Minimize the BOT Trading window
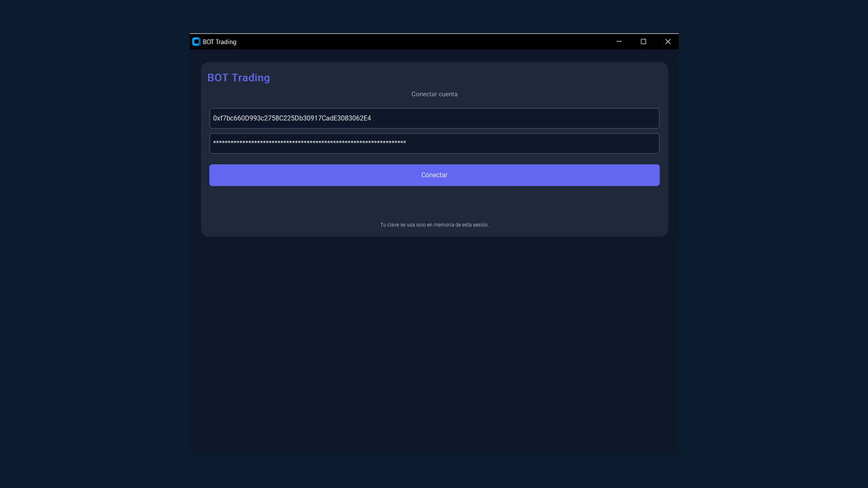This screenshot has width=868, height=488. click(x=619, y=42)
